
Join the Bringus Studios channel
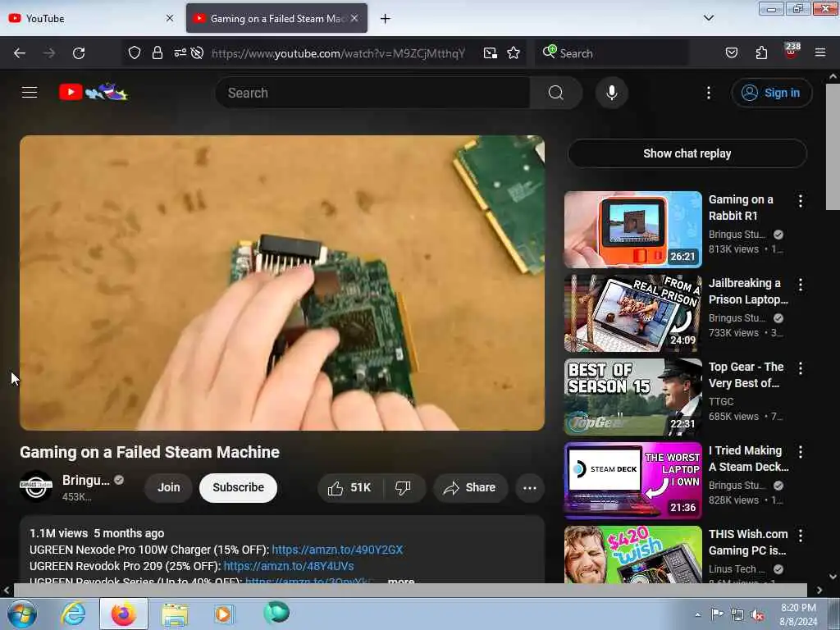168,487
